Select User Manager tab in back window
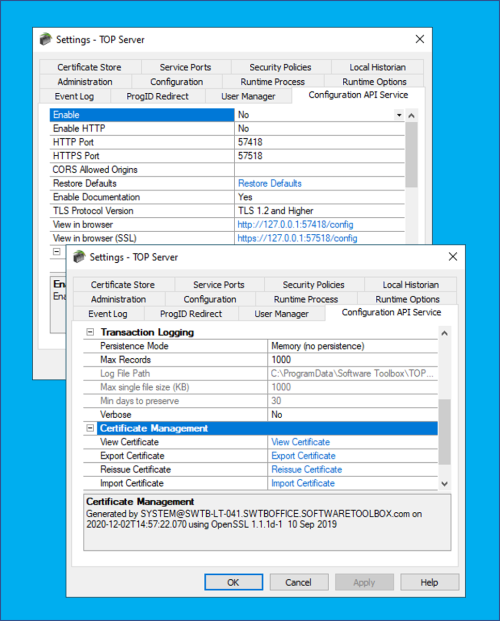Image resolution: width=500 pixels, height=621 pixels. point(248,96)
